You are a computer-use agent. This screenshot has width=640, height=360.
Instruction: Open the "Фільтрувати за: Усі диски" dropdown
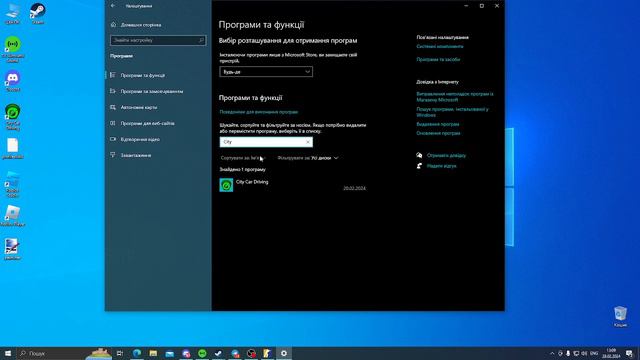(x=308, y=158)
